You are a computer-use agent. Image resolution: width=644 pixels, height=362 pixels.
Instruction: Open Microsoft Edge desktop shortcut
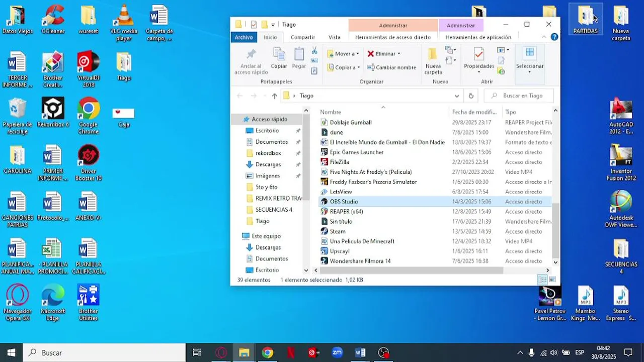(x=53, y=303)
